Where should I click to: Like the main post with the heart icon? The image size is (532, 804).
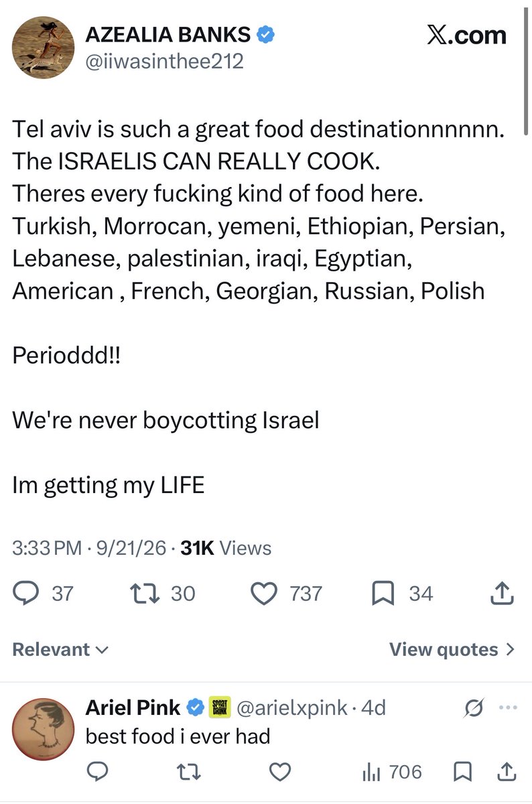pos(268,593)
